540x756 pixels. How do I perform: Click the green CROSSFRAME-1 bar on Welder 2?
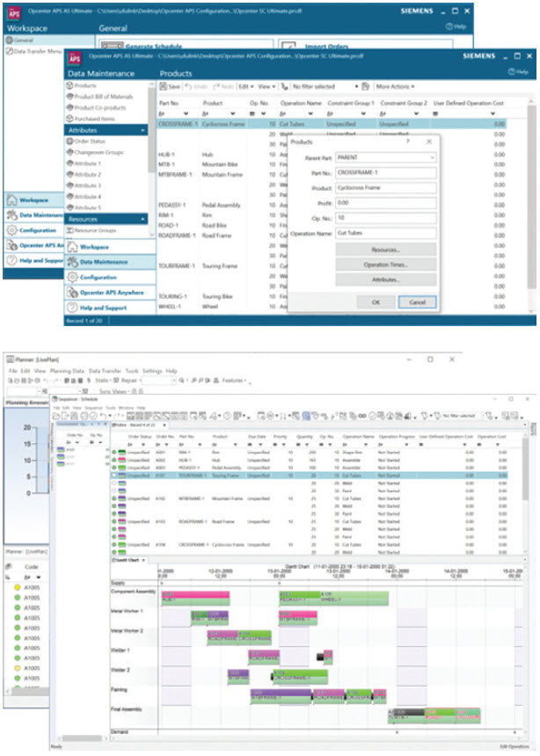coord(300,677)
